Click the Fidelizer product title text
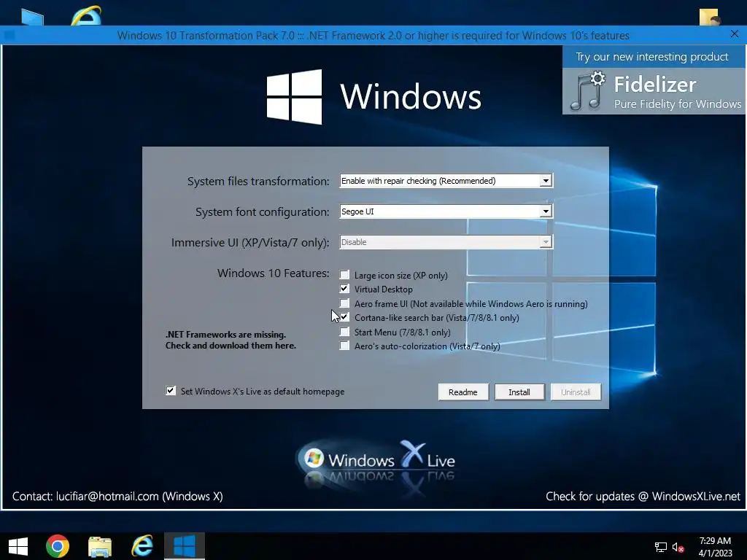The width and height of the screenshot is (747, 560). pyautogui.click(x=655, y=85)
